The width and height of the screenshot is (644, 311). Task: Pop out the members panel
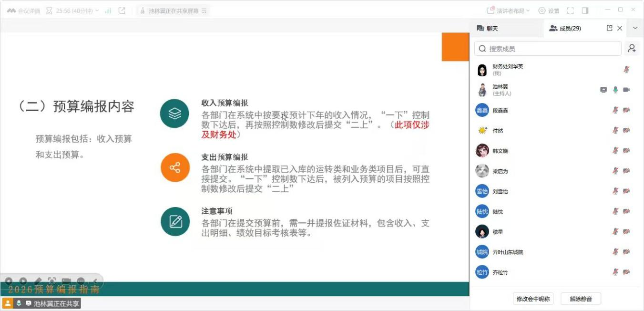tap(609, 28)
